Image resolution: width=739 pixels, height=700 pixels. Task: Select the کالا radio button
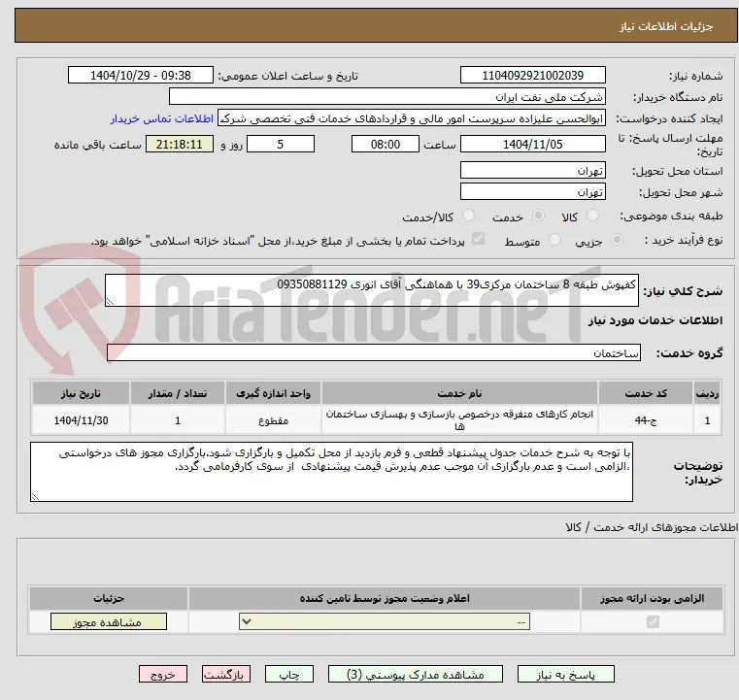pyautogui.click(x=592, y=216)
